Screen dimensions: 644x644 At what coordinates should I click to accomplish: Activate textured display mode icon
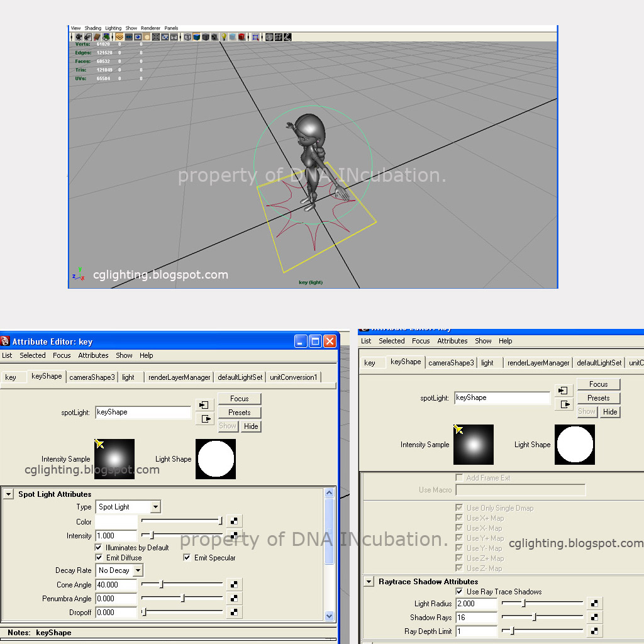(x=204, y=36)
